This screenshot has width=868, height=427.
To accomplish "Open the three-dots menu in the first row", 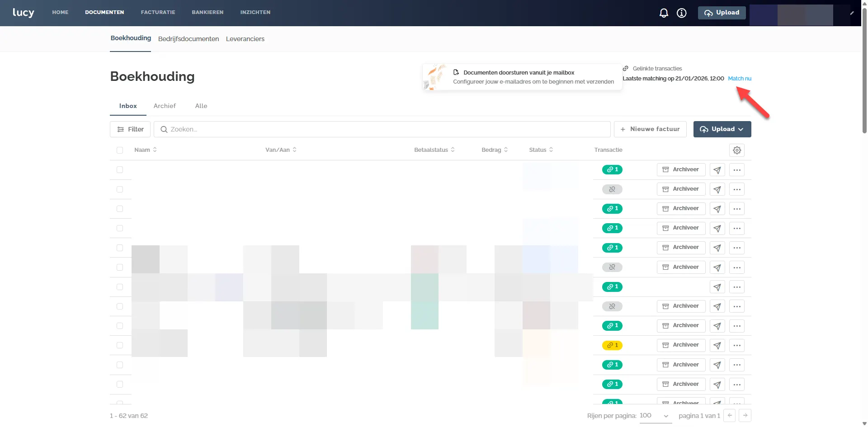I will [737, 170].
